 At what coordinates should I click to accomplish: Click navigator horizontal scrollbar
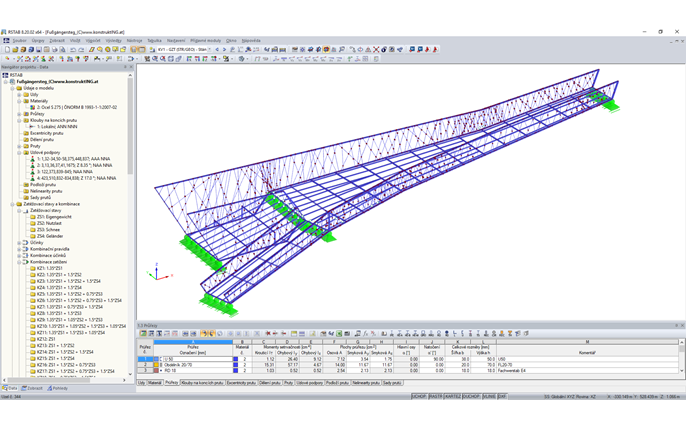[48, 380]
